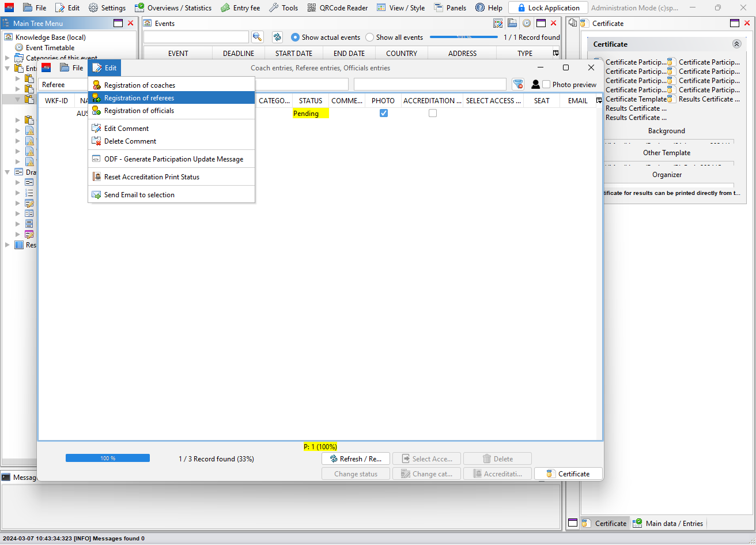
Task: Click the Select Acce... button
Action: pos(426,458)
